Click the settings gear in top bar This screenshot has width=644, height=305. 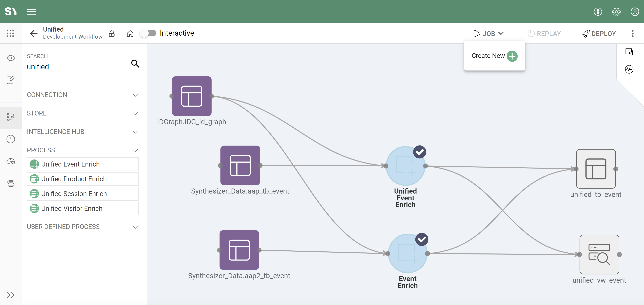pyautogui.click(x=616, y=11)
